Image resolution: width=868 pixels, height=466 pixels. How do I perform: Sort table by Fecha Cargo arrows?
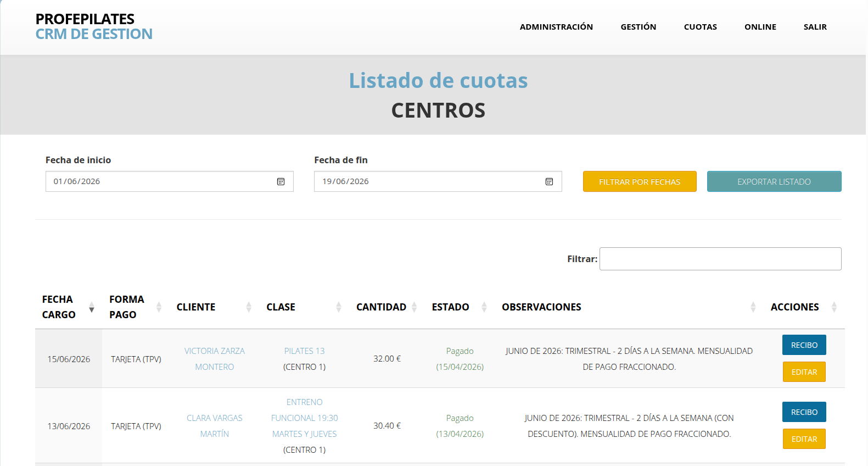92,307
